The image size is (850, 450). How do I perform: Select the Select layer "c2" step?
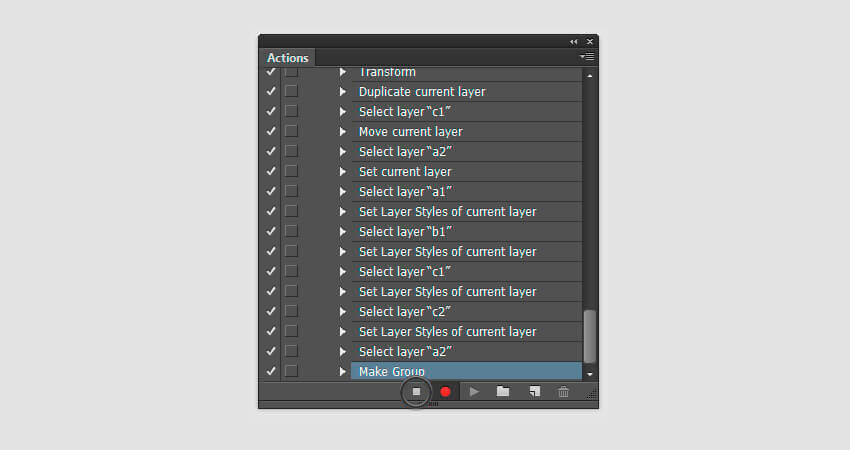tap(467, 312)
